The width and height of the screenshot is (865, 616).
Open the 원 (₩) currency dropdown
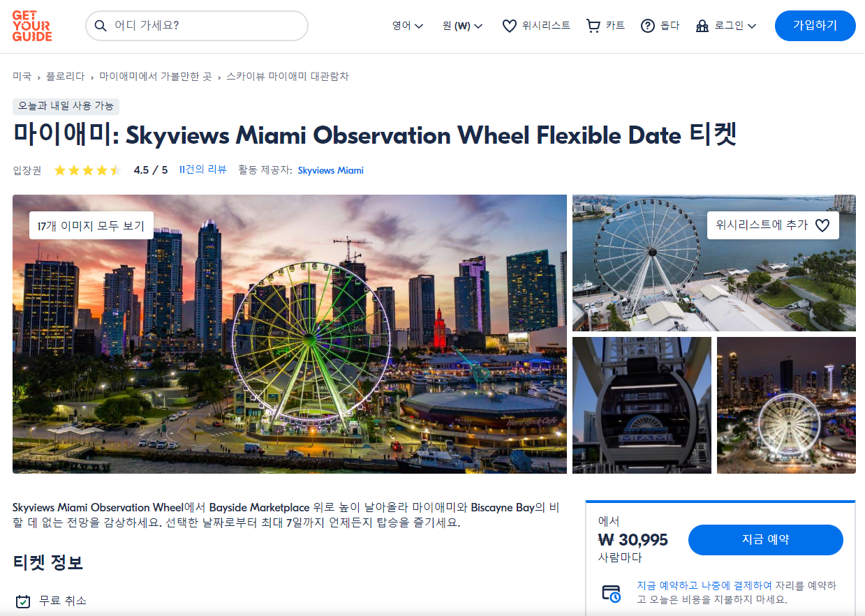coord(463,26)
